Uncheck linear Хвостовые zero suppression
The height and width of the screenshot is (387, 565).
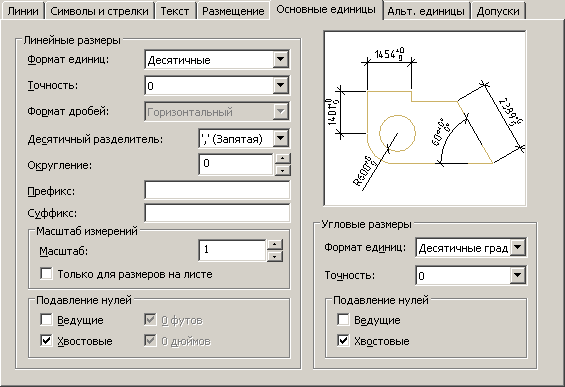coord(46,341)
